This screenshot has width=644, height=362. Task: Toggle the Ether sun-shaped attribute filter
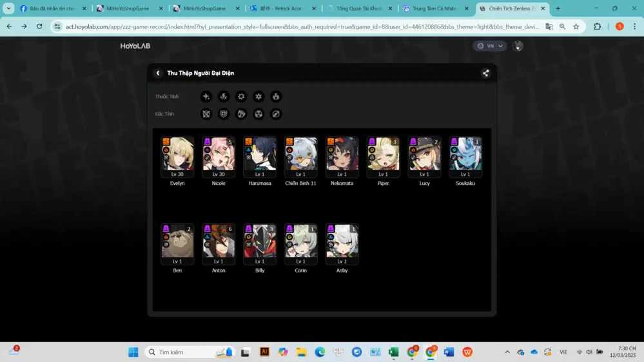(x=241, y=97)
